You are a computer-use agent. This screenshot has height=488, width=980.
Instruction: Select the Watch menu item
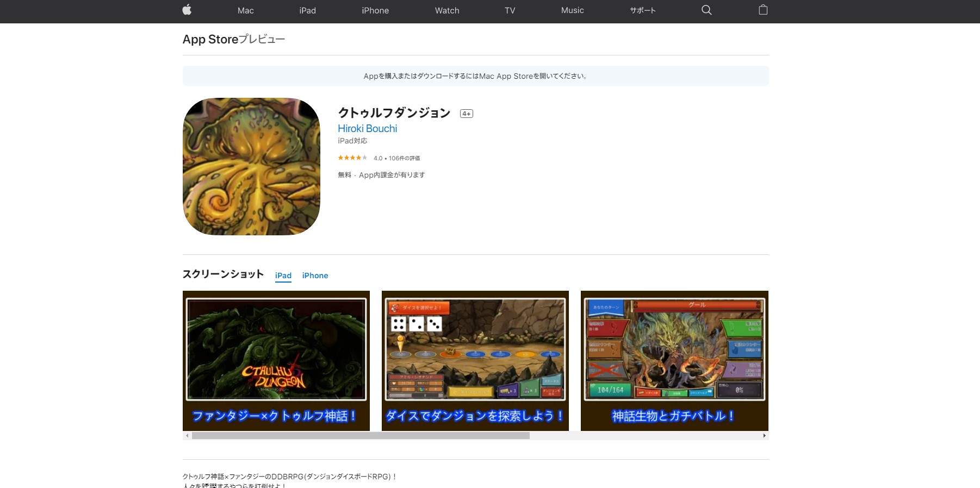(447, 10)
